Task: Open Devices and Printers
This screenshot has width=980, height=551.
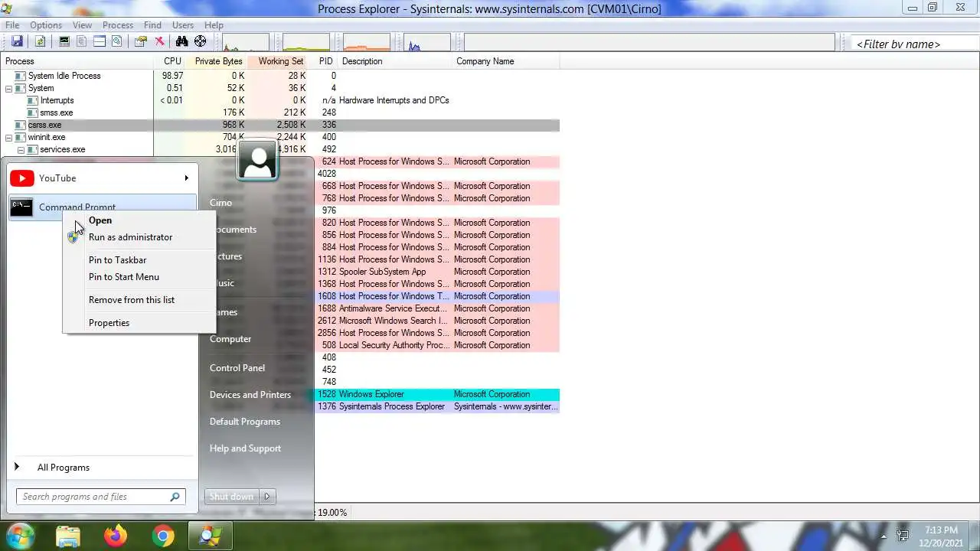Action: [250, 395]
